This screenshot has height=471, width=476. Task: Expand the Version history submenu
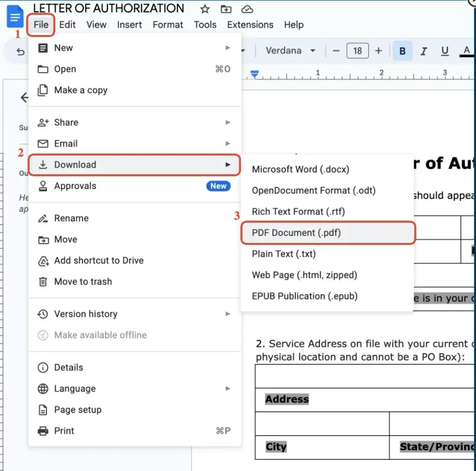135,314
